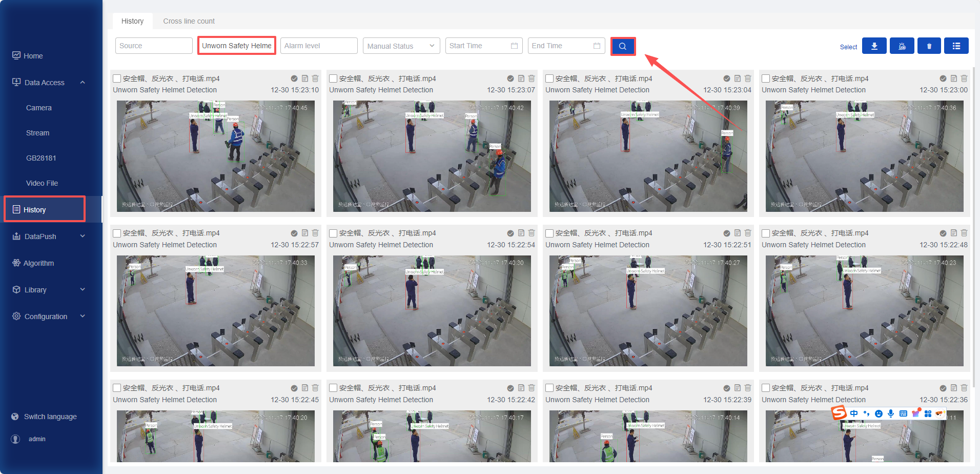Open Algorithm in the sidebar
This screenshot has height=474, width=980.
tap(38, 263)
